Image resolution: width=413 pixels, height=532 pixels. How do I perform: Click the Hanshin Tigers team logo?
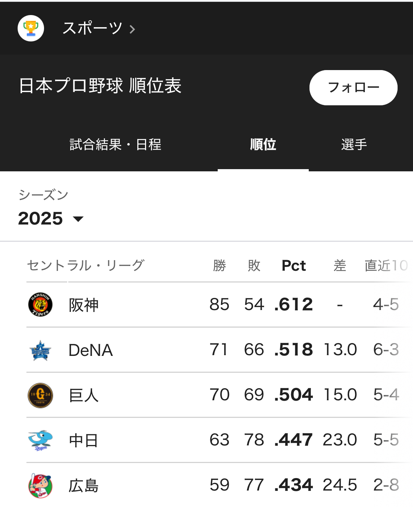point(40,305)
